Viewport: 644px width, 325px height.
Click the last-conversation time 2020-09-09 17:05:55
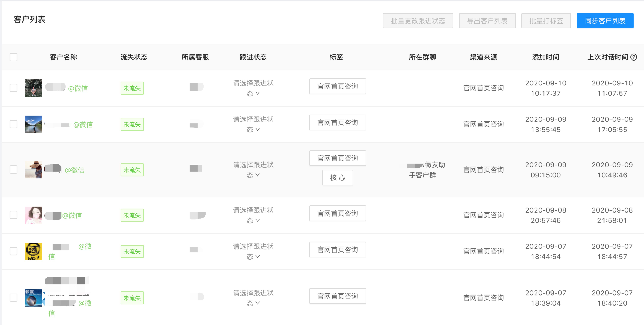(x=612, y=124)
